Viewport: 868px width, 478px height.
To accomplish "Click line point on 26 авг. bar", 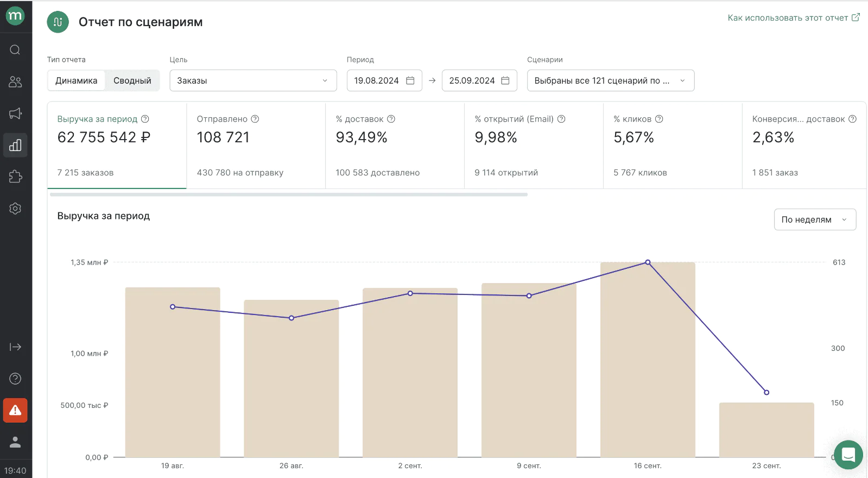I will [x=292, y=318].
